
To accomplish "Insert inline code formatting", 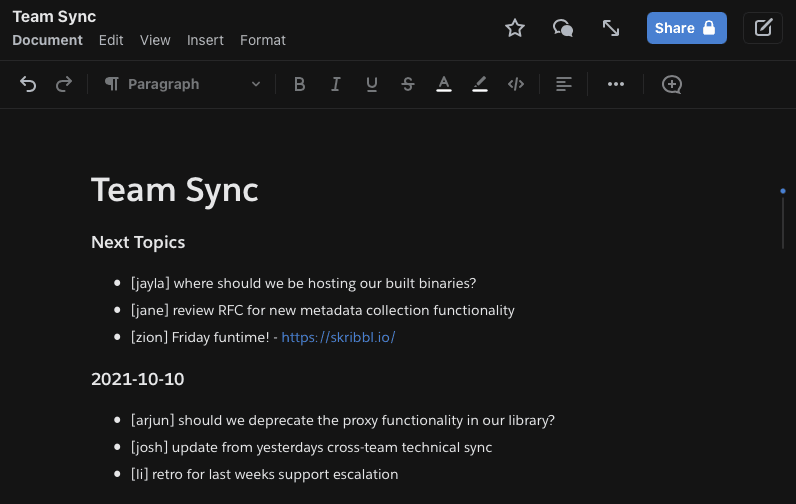I will tap(516, 84).
